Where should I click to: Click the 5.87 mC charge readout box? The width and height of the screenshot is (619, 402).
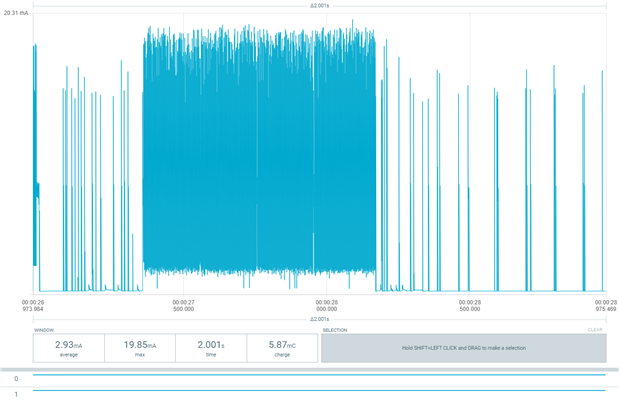click(x=282, y=348)
